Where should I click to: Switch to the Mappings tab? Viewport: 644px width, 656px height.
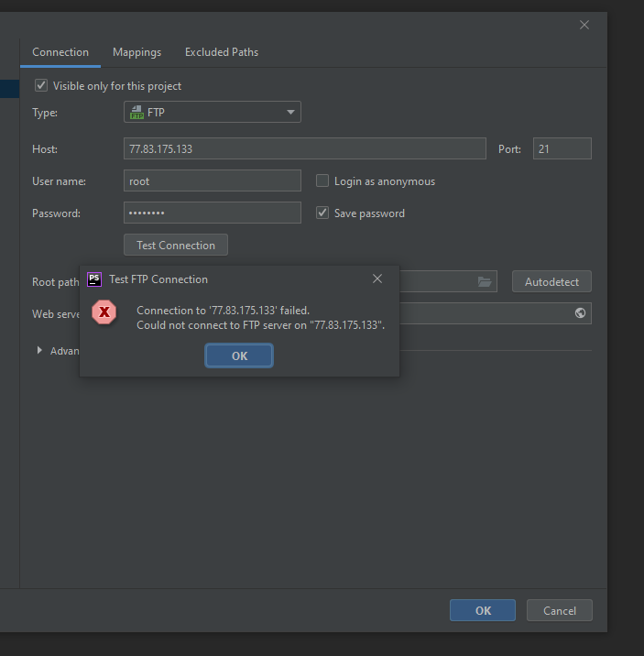click(136, 52)
